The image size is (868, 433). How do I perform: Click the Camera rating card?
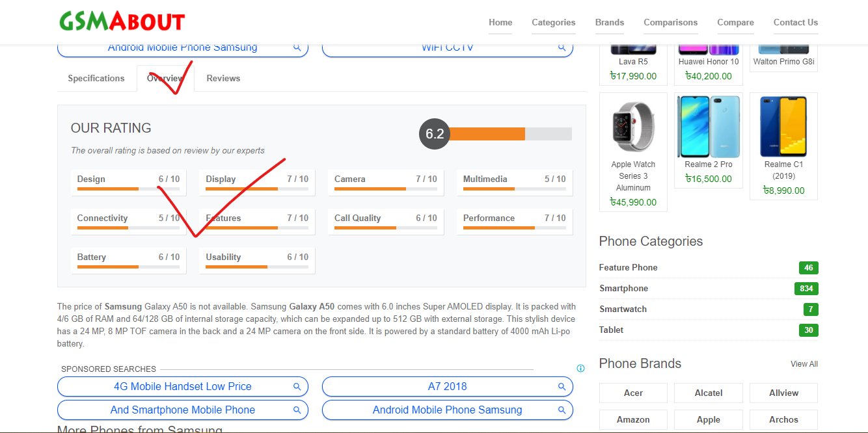[x=386, y=183]
